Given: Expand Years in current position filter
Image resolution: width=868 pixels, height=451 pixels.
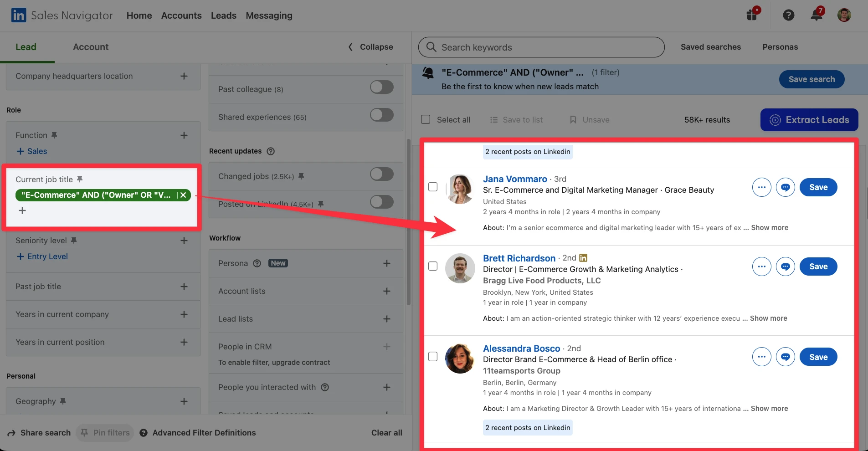Looking at the screenshot, I should click(x=184, y=342).
